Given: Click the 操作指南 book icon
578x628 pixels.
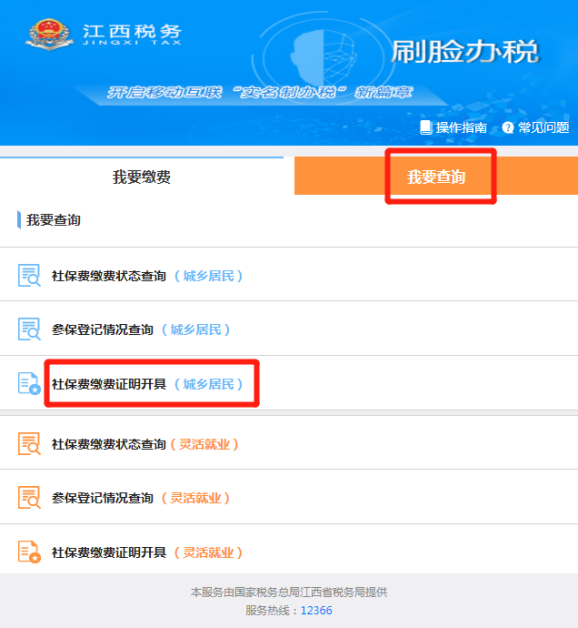Looking at the screenshot, I should [426, 128].
